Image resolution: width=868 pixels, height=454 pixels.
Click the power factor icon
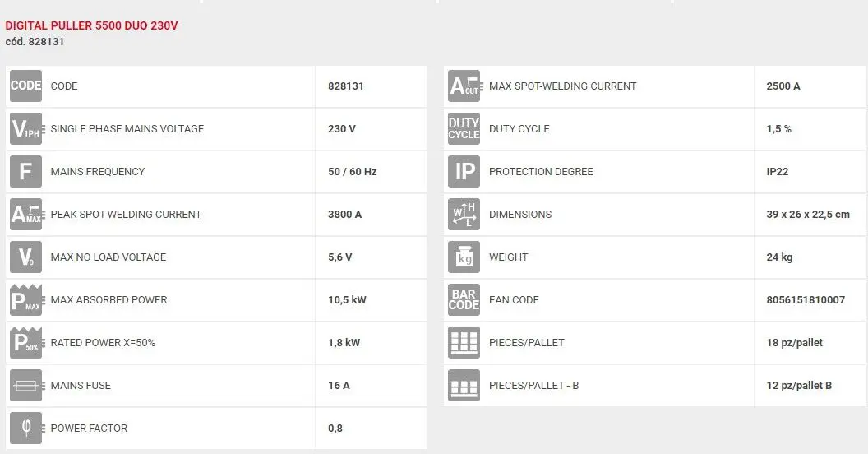tap(25, 429)
